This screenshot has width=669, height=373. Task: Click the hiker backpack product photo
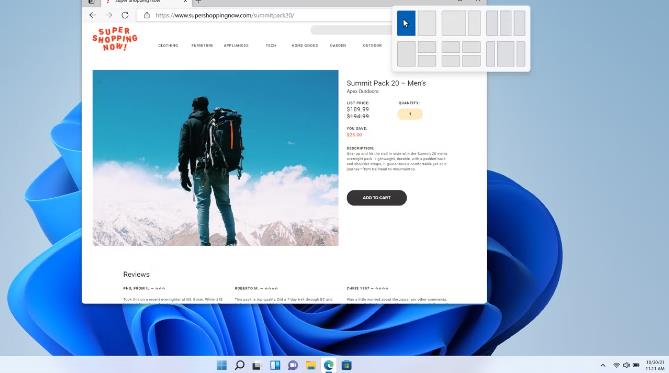click(x=215, y=158)
